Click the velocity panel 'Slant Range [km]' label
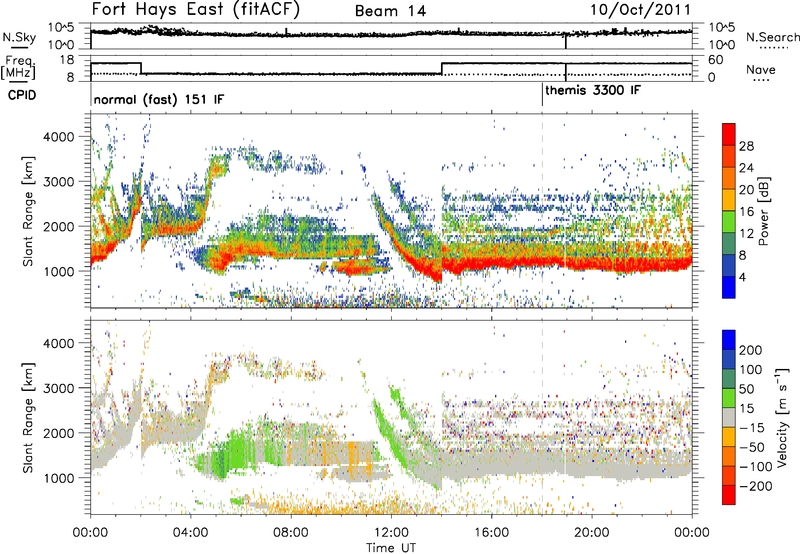Viewport: 800px width, 554px height. (x=28, y=418)
